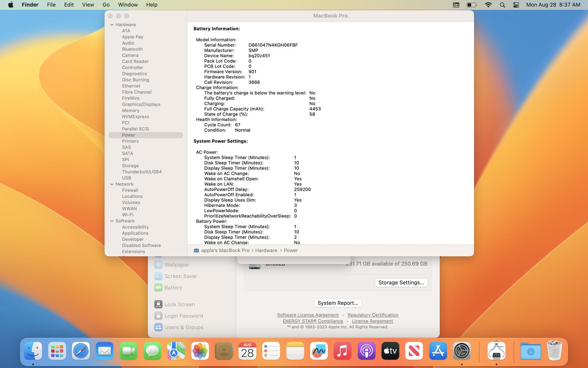Open the View menu
Image resolution: width=588 pixels, height=368 pixels.
click(x=88, y=5)
